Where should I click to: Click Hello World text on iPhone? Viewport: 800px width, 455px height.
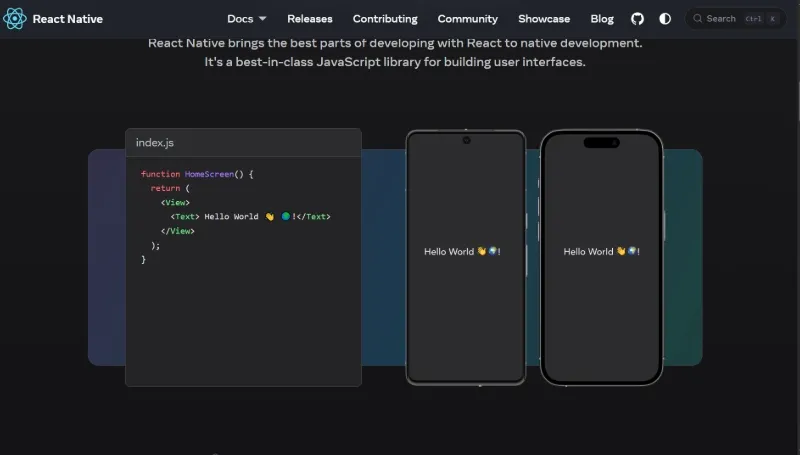(x=602, y=251)
